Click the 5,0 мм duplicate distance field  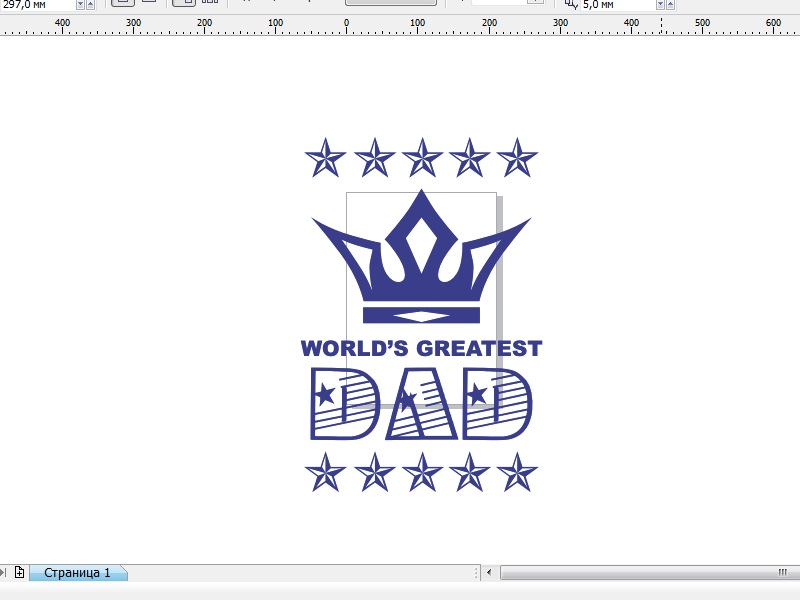point(618,5)
